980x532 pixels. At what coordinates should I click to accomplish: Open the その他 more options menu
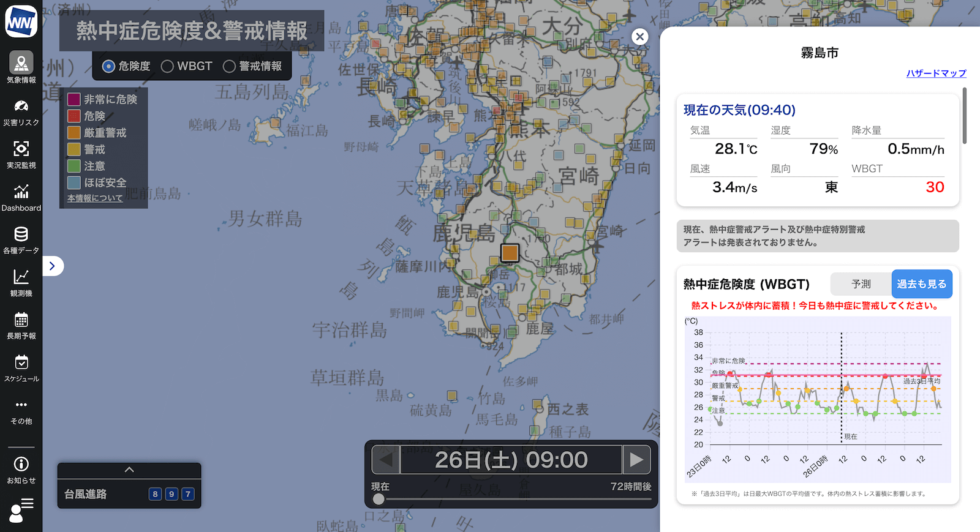[x=21, y=410]
